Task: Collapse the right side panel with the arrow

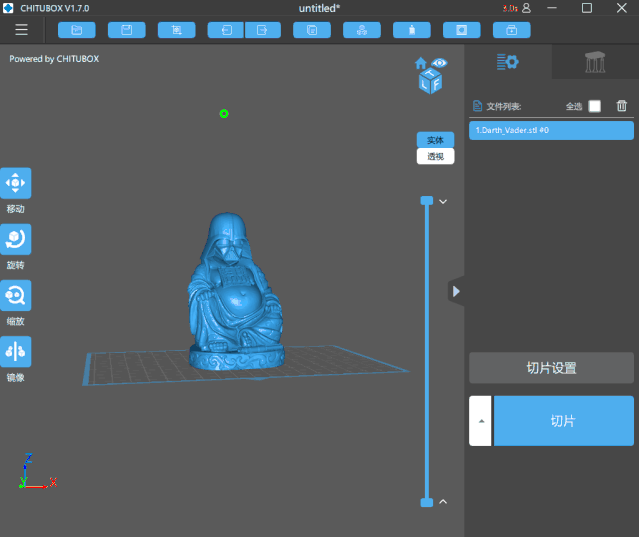Action: pos(456,291)
